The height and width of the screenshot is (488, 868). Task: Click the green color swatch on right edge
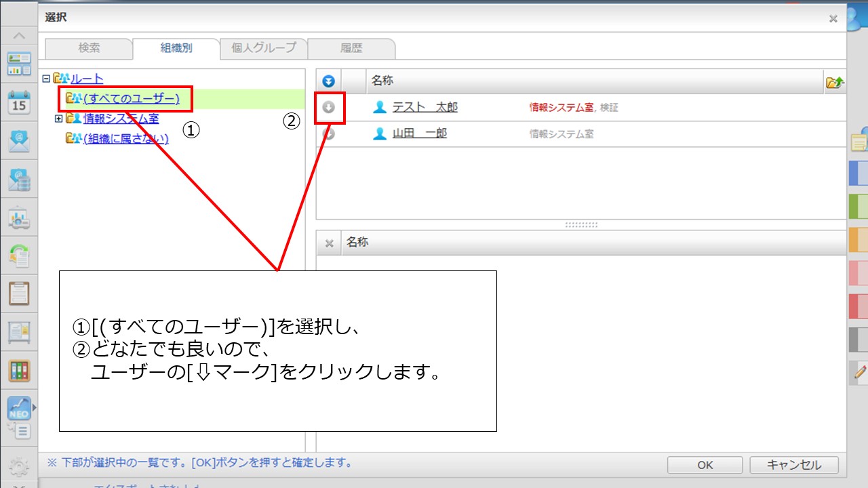[859, 207]
